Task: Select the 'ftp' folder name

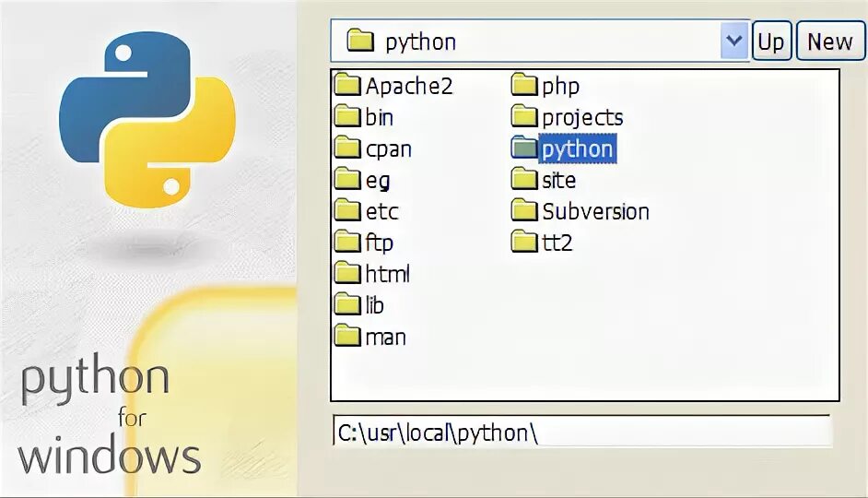Action: [380, 243]
